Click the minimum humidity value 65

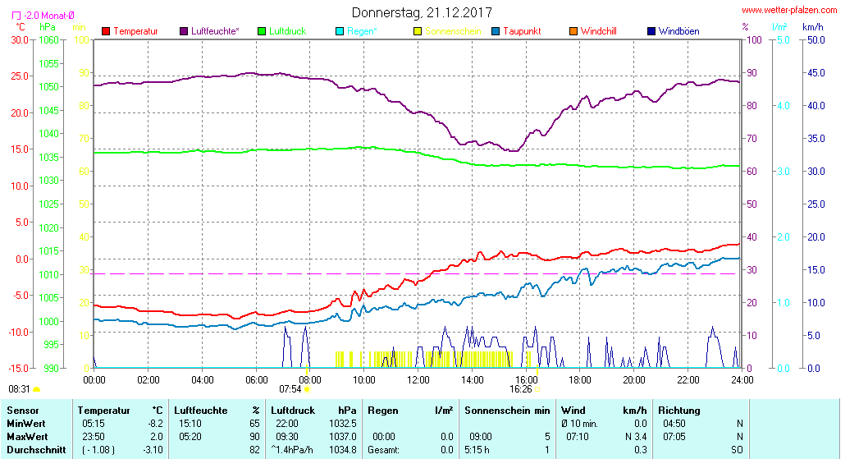click(254, 424)
